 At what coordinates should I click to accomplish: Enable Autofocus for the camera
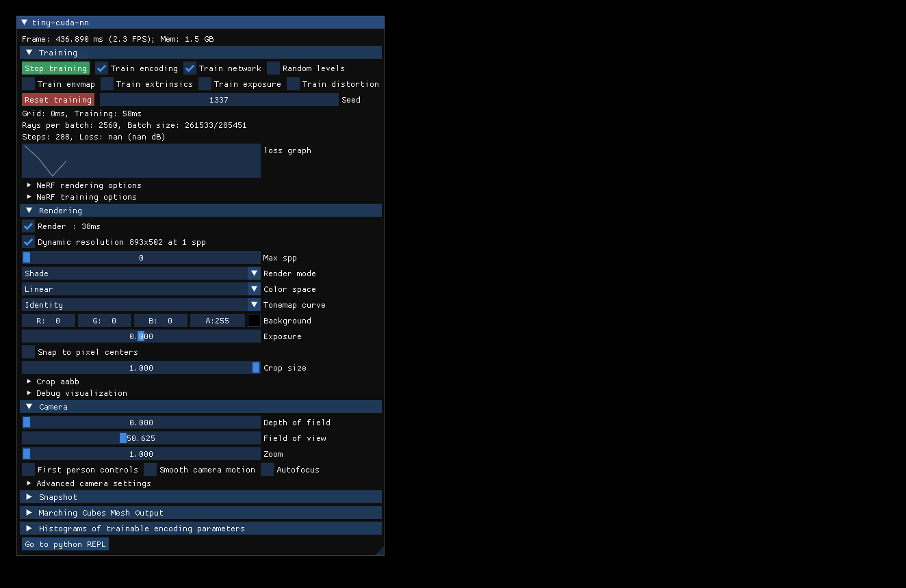pyautogui.click(x=267, y=469)
